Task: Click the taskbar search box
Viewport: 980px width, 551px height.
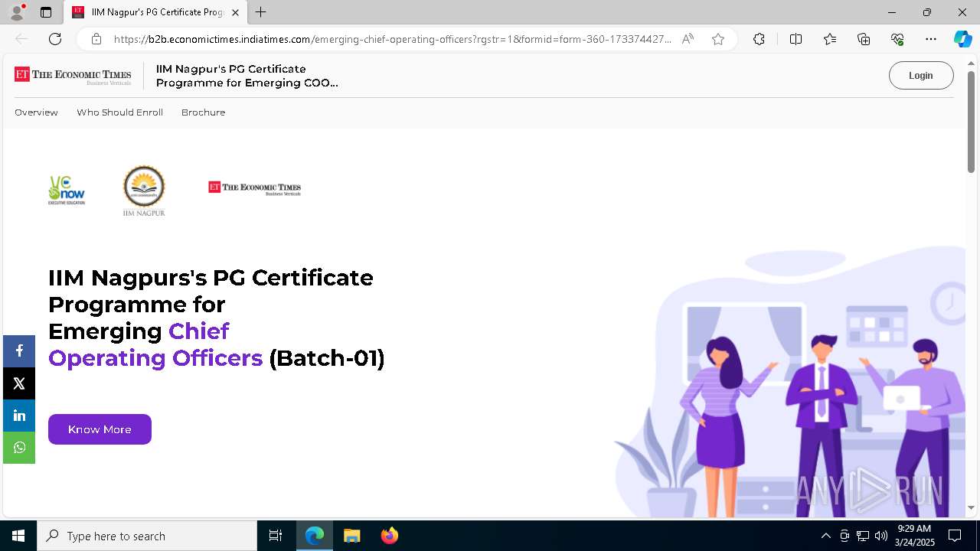Action: point(147,536)
